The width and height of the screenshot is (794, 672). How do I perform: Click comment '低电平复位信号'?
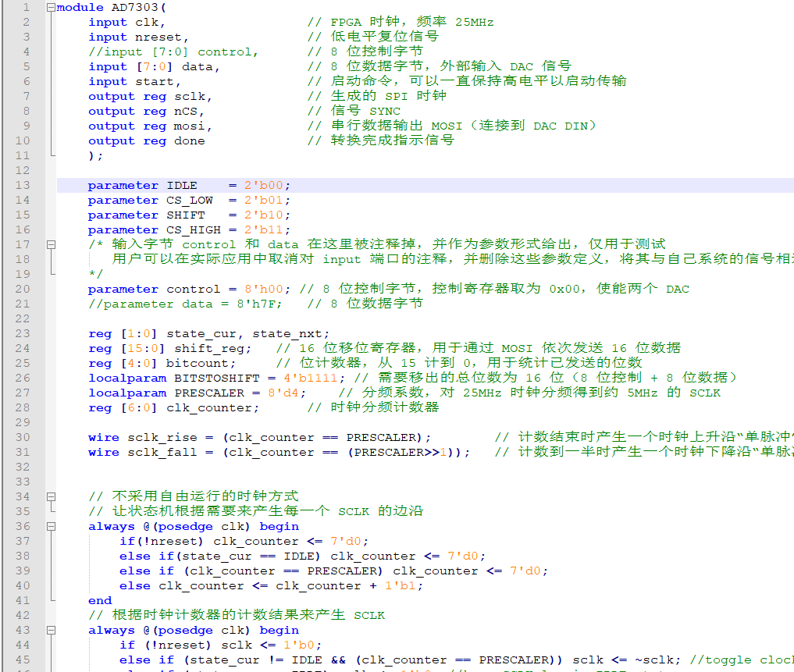pyautogui.click(x=385, y=37)
